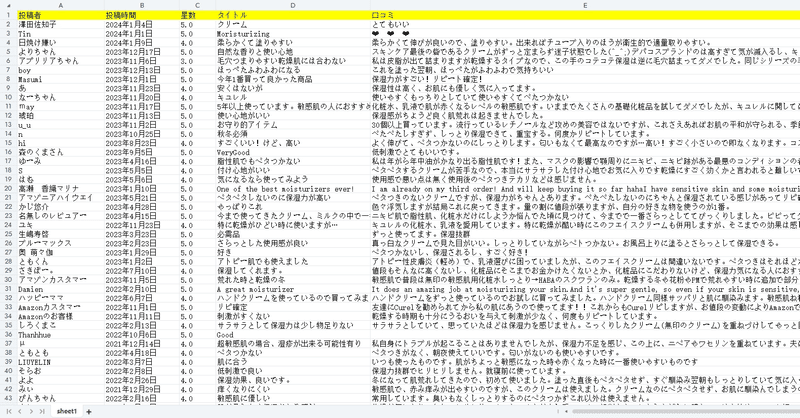Screen dimensions: 800x418
Task: Select date cell 2021年12月14日
Action: 142,343
